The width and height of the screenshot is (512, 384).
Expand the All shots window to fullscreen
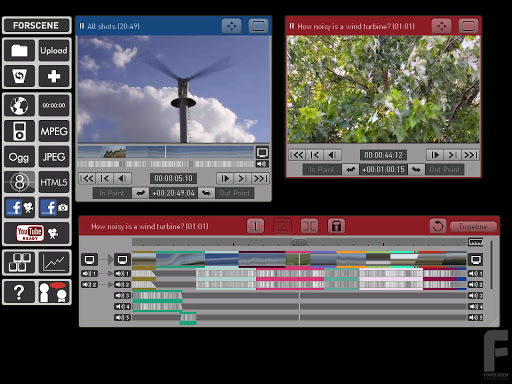tap(258, 26)
